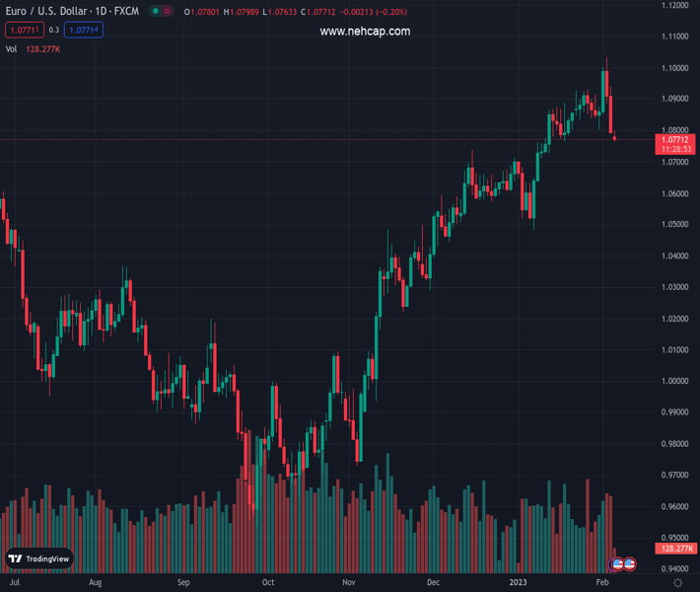This screenshot has height=592, width=700.
Task: Click the 1.01000 price axis label
Action: point(675,349)
